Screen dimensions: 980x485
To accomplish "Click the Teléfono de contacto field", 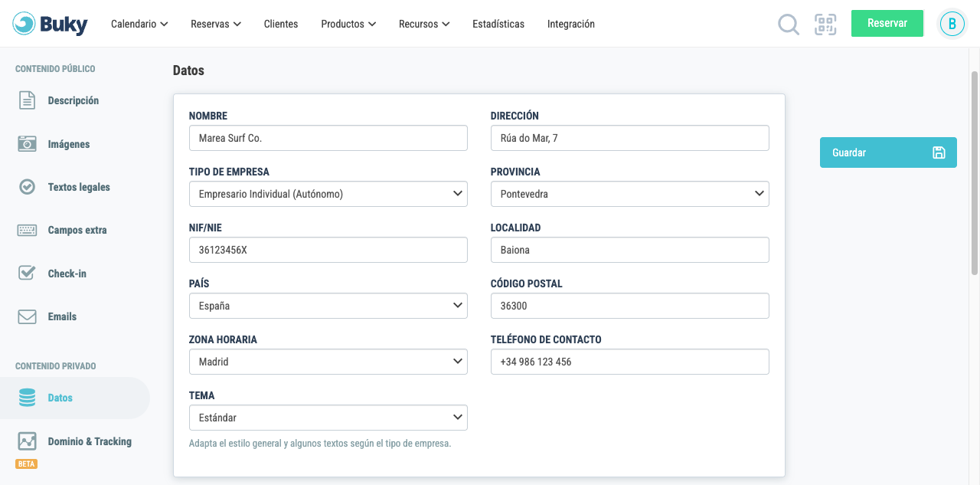I will [630, 362].
